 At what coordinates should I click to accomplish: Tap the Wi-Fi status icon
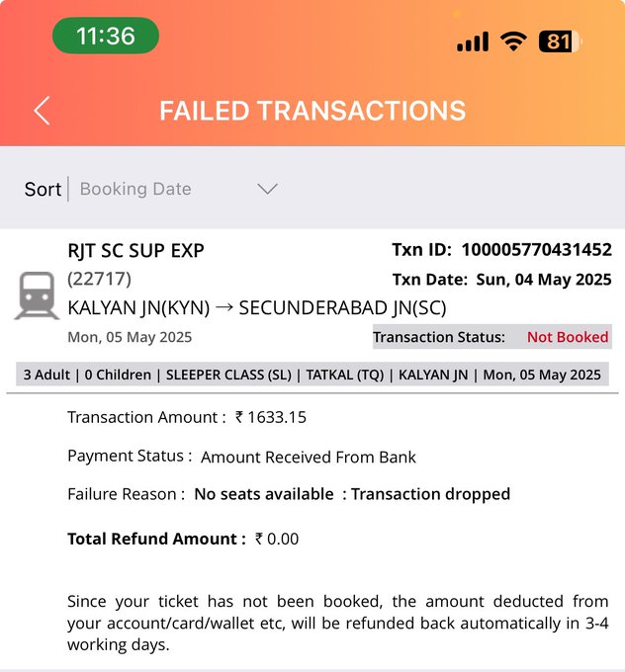pyautogui.click(x=513, y=42)
